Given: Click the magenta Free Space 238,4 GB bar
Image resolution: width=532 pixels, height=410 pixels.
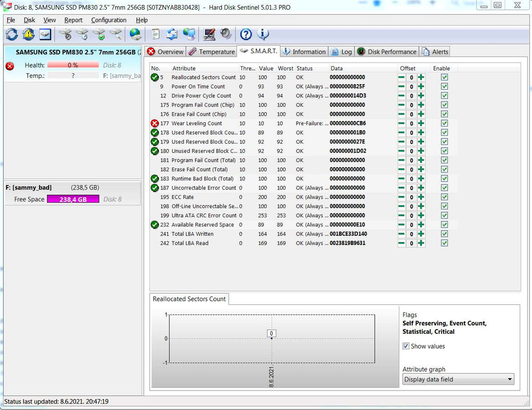Looking at the screenshot, I should 73,199.
